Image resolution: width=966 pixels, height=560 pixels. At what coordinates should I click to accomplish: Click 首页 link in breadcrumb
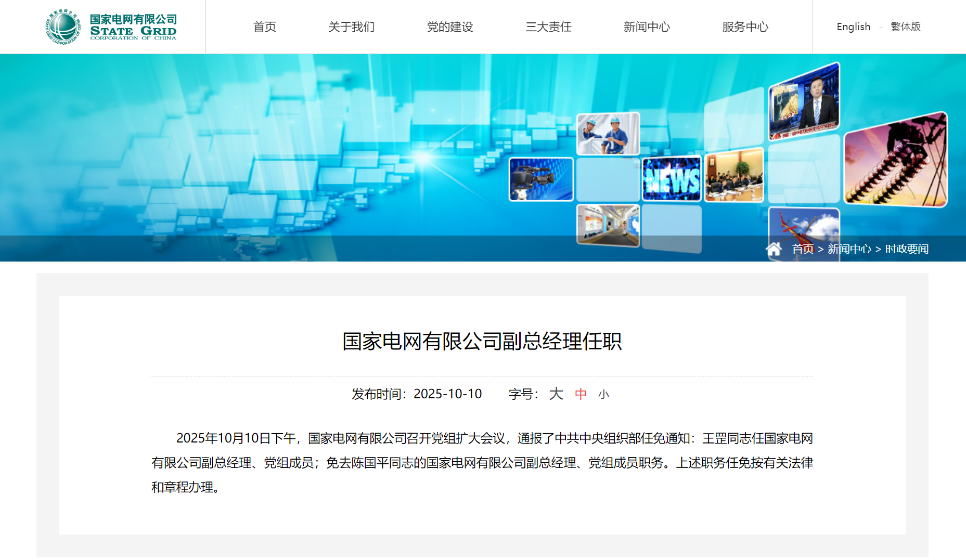[803, 249]
